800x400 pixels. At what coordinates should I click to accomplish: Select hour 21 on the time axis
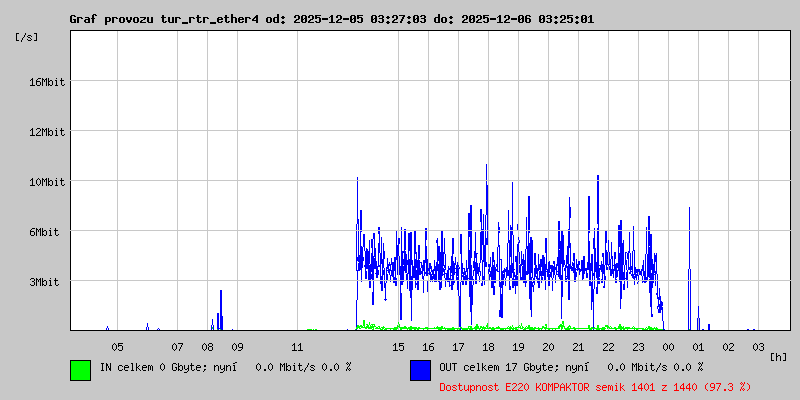pos(578,347)
